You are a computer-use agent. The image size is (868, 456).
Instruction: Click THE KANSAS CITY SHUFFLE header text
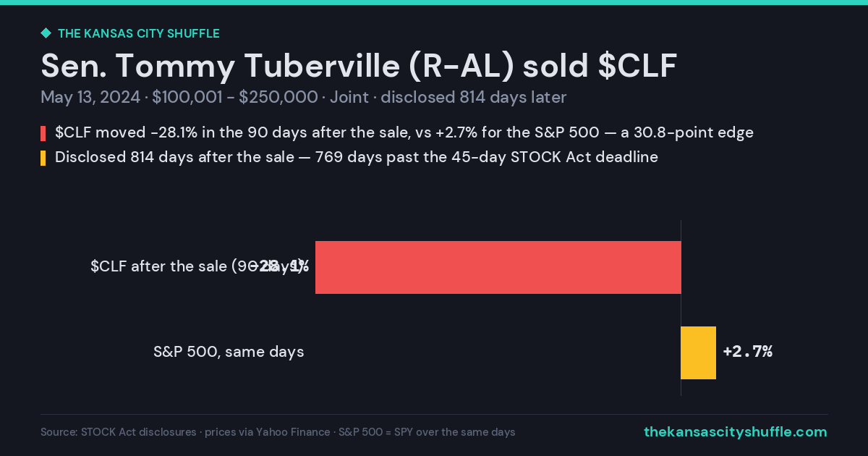pyautogui.click(x=138, y=33)
